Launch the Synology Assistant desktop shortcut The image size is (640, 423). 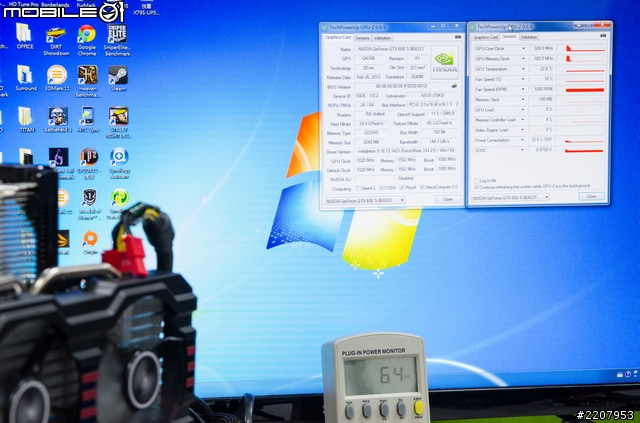click(119, 163)
